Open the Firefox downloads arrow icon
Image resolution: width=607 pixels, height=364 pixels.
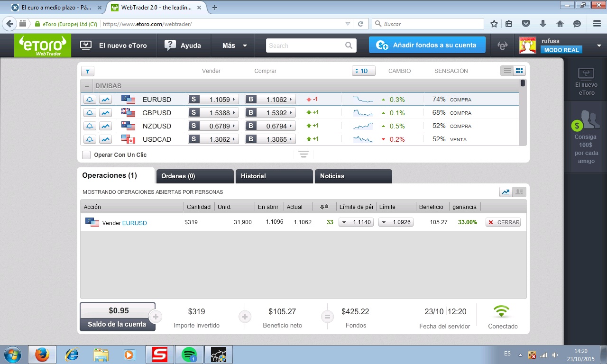pos(543,24)
